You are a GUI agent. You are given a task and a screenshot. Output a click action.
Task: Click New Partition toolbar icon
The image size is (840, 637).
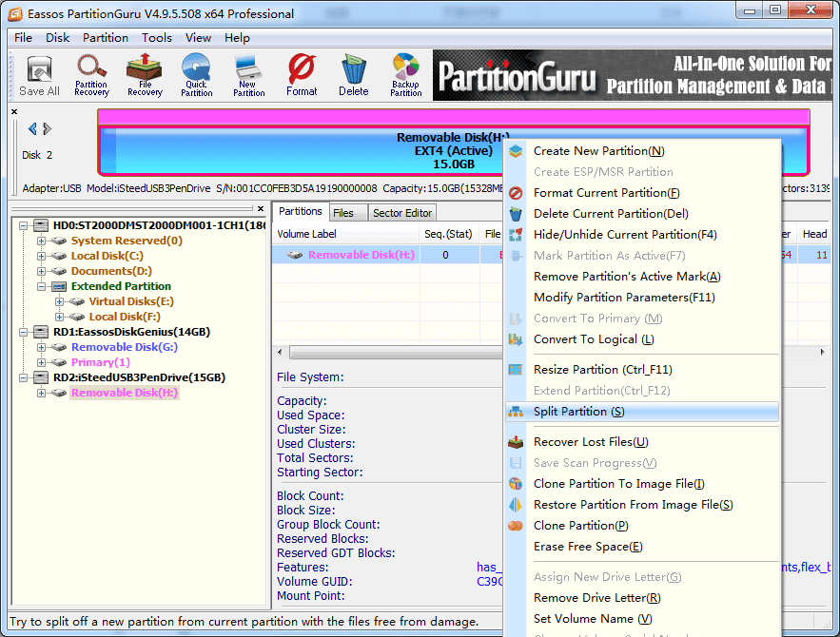coord(248,76)
